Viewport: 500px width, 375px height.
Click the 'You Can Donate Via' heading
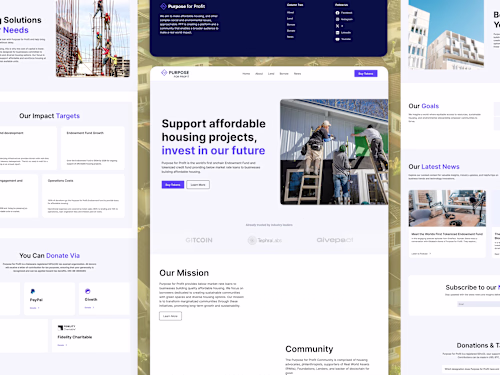[49, 256]
